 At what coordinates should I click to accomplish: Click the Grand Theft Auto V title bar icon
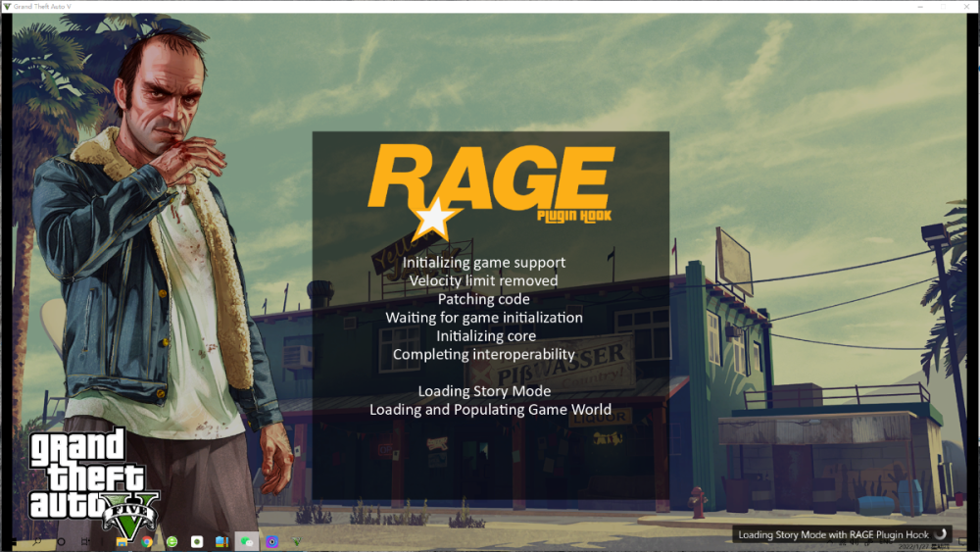(7, 6)
